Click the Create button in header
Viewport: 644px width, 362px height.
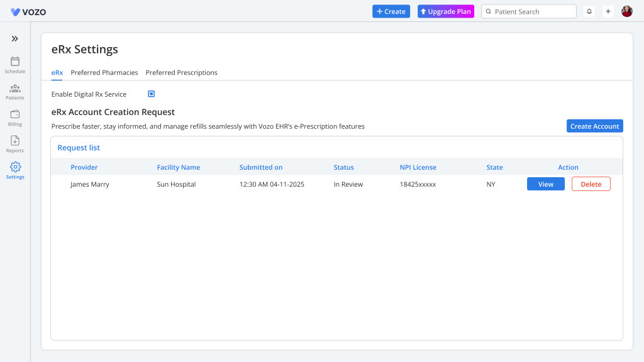(391, 11)
